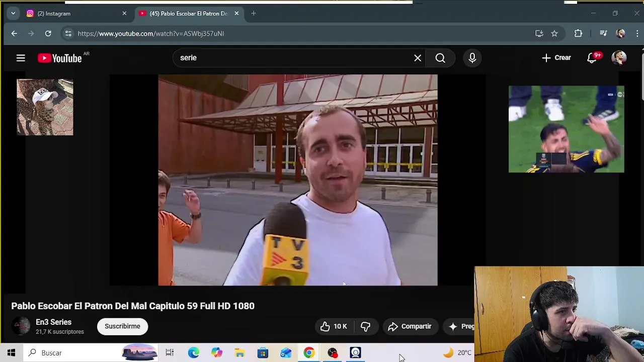Open YouTube account avatar menu
This screenshot has width=644, height=362.
click(619, 58)
